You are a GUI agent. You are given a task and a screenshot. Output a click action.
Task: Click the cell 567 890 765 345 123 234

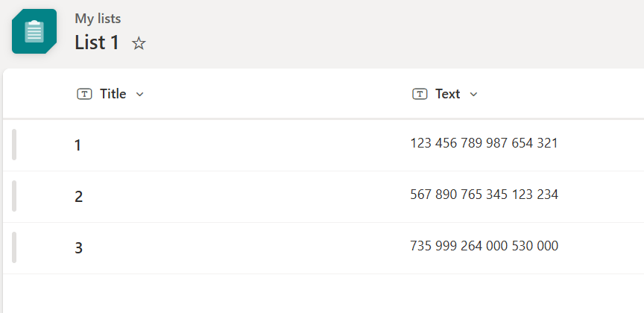tap(484, 195)
